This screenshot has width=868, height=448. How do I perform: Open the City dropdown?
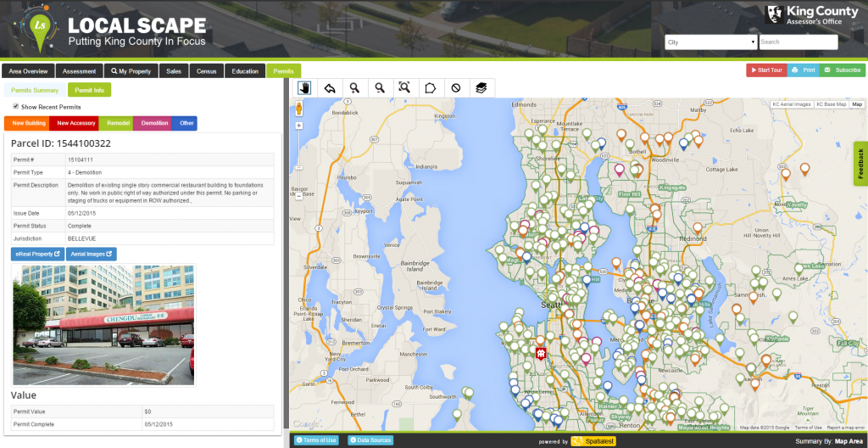pos(711,42)
